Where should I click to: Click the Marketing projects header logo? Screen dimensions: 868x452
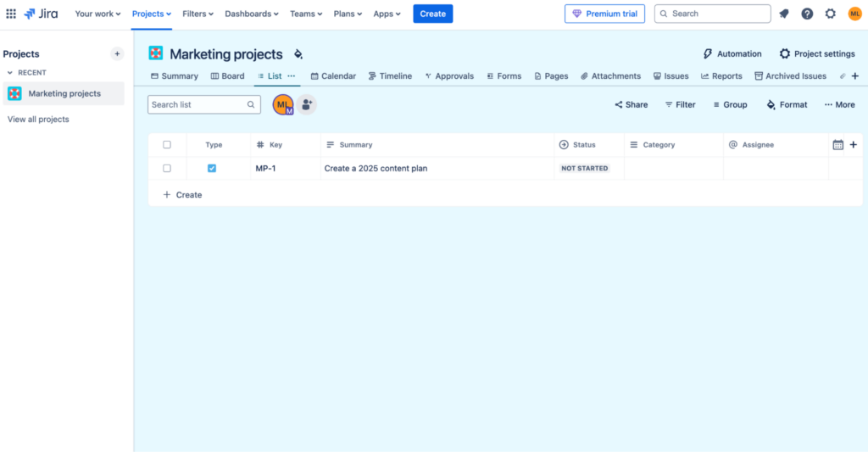(156, 53)
